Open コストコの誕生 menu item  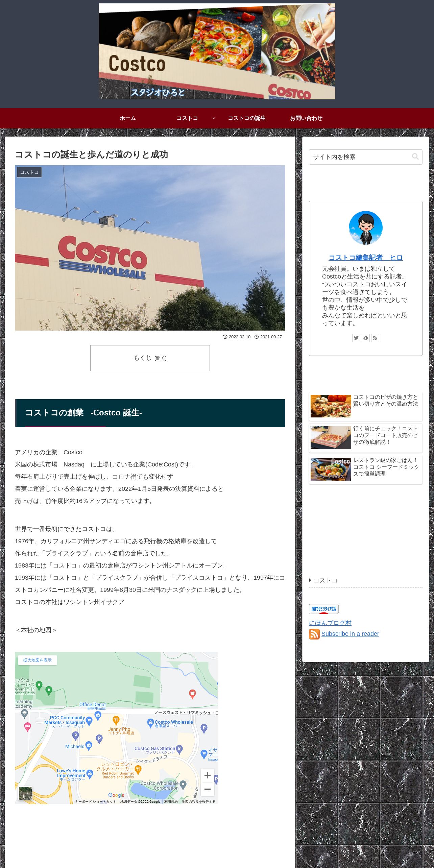[247, 118]
